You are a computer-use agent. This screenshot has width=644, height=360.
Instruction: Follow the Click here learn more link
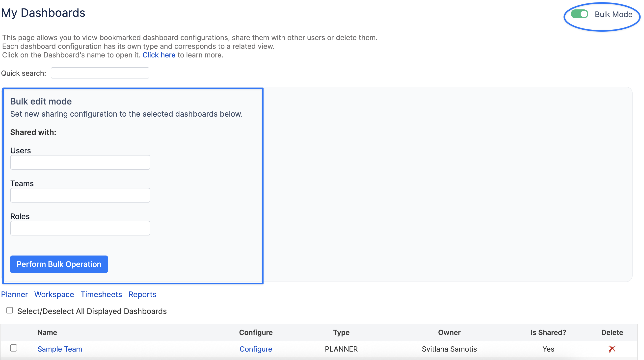click(x=159, y=55)
